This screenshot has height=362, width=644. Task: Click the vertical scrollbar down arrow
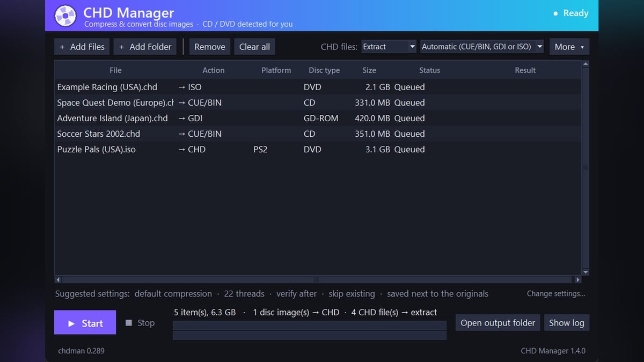(x=586, y=272)
